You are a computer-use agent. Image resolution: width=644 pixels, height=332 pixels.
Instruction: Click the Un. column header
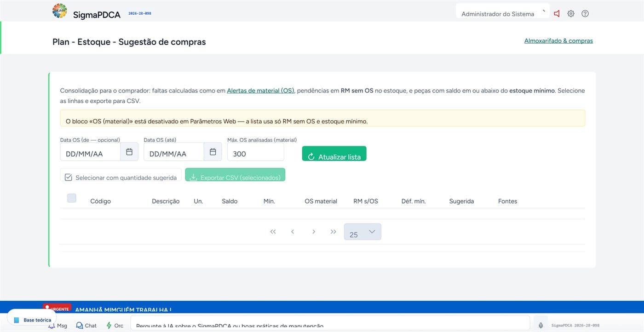pyautogui.click(x=198, y=201)
